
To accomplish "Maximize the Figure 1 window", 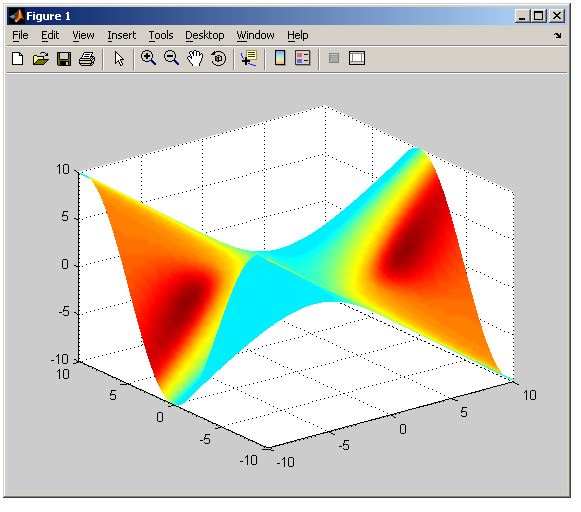I will 539,16.
